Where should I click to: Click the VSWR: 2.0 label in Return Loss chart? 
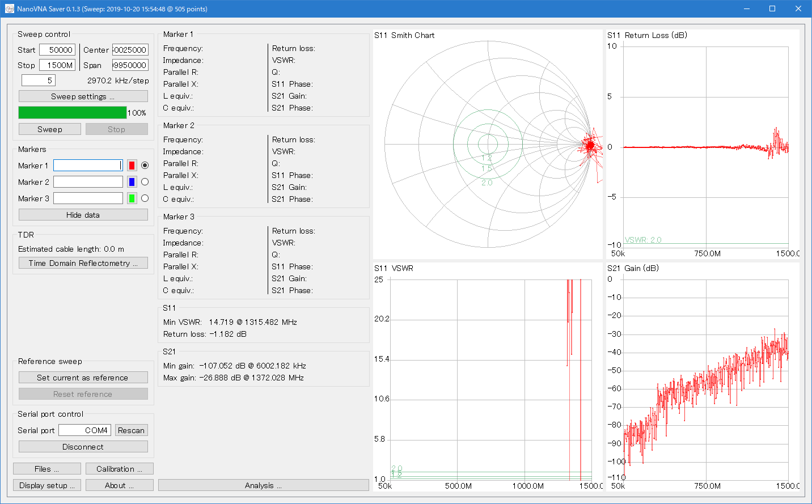pos(643,240)
